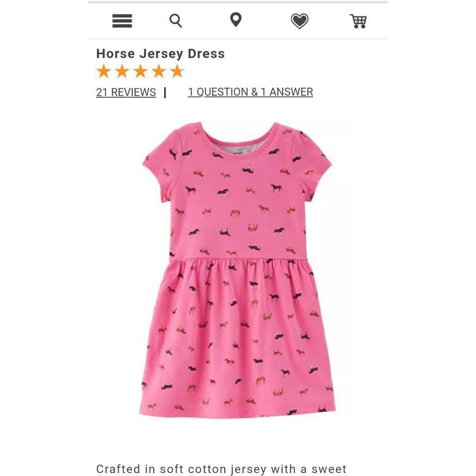
Task: Open the hamburger navigation menu
Action: (x=122, y=21)
